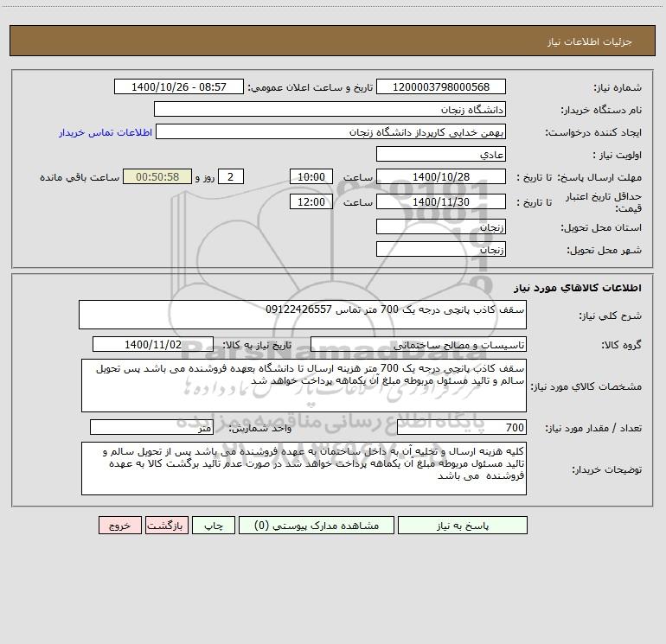Click the validity time field 12:00
The height and width of the screenshot is (644, 666).
[311, 201]
